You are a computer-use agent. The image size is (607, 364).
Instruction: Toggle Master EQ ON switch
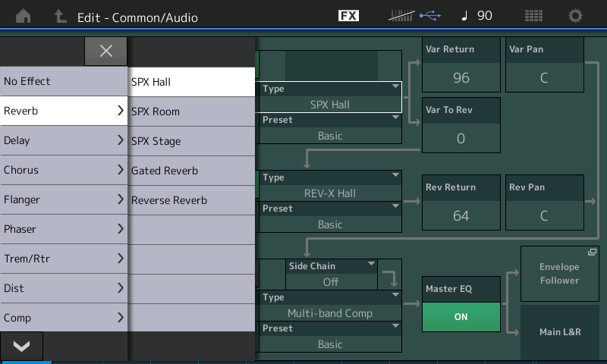point(461,317)
